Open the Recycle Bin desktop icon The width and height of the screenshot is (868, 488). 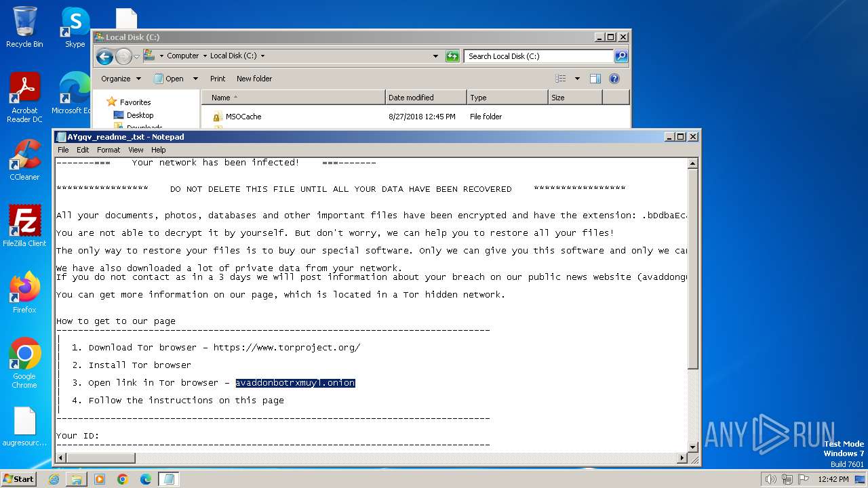pyautogui.click(x=24, y=27)
